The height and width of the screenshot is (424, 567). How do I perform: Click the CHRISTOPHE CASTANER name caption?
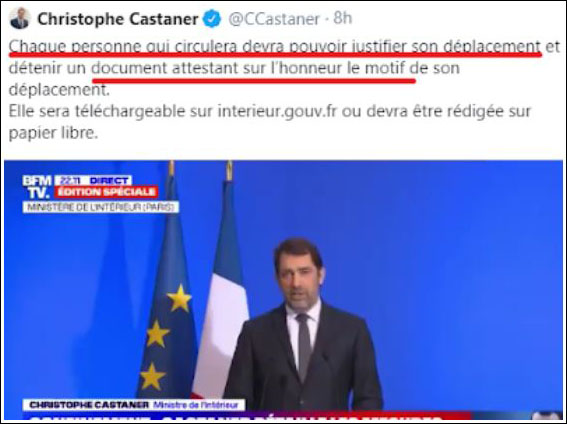coord(89,404)
